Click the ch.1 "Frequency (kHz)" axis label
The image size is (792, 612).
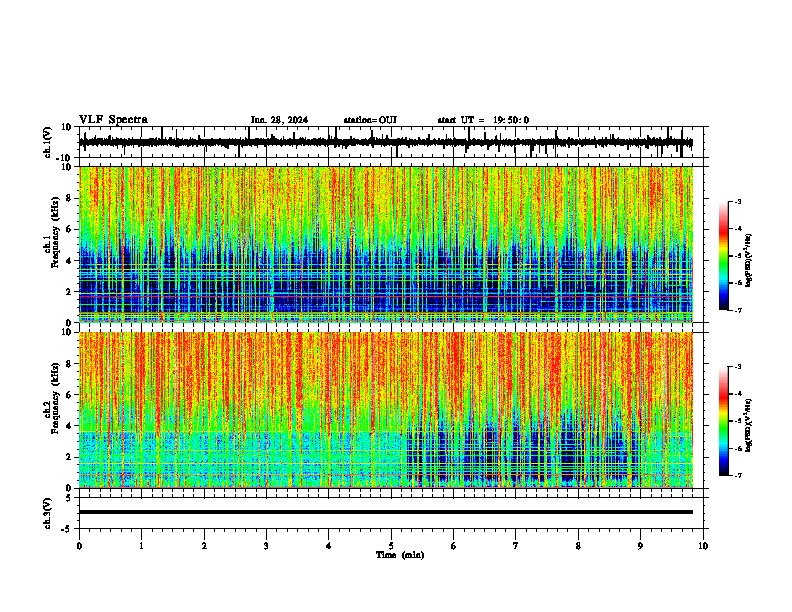(x=55, y=233)
